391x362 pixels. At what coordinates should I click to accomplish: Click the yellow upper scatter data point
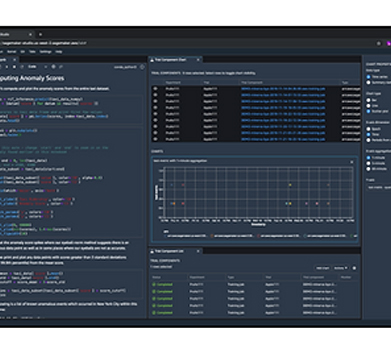pyautogui.click(x=290, y=185)
